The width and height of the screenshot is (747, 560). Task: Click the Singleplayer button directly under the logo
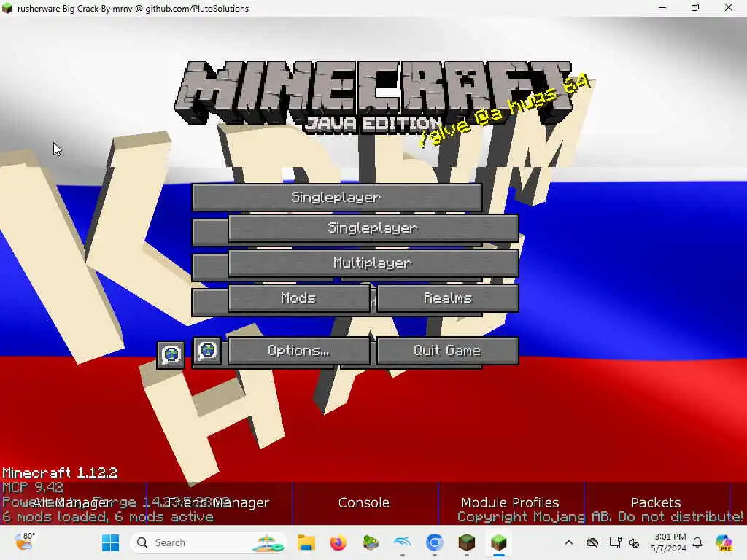(x=337, y=197)
